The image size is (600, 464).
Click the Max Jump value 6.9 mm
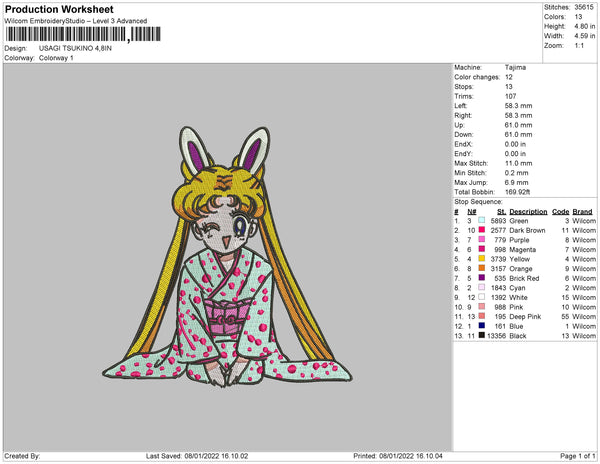[516, 182]
